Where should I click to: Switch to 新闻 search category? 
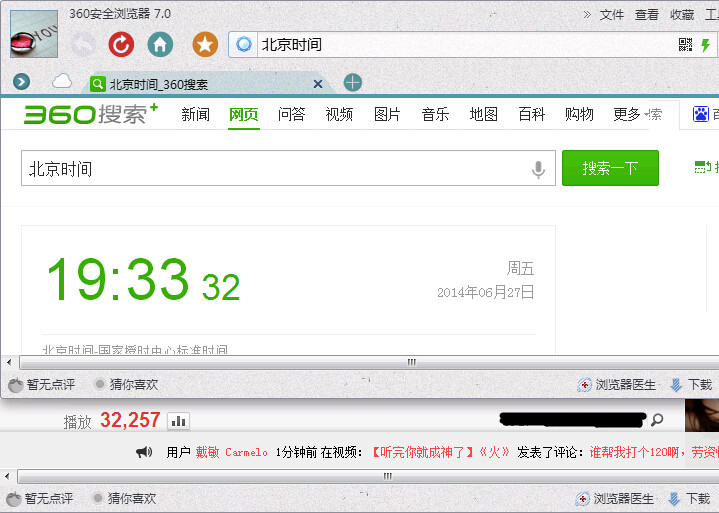(195, 114)
